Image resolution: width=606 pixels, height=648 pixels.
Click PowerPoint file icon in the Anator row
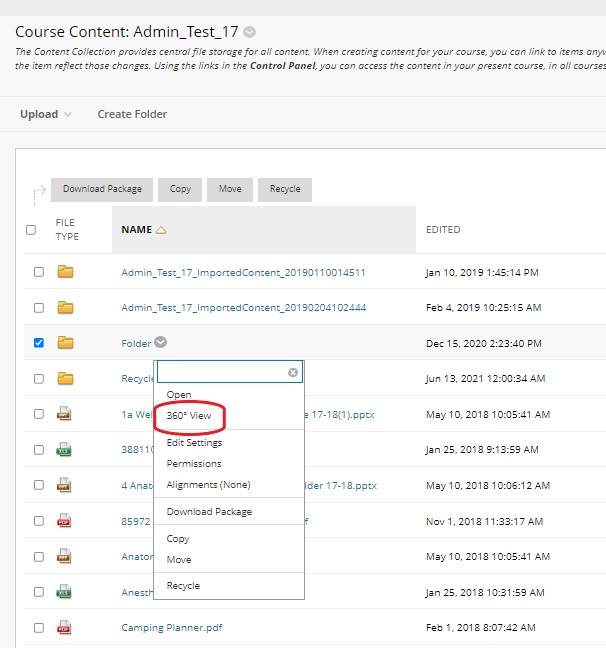64,556
